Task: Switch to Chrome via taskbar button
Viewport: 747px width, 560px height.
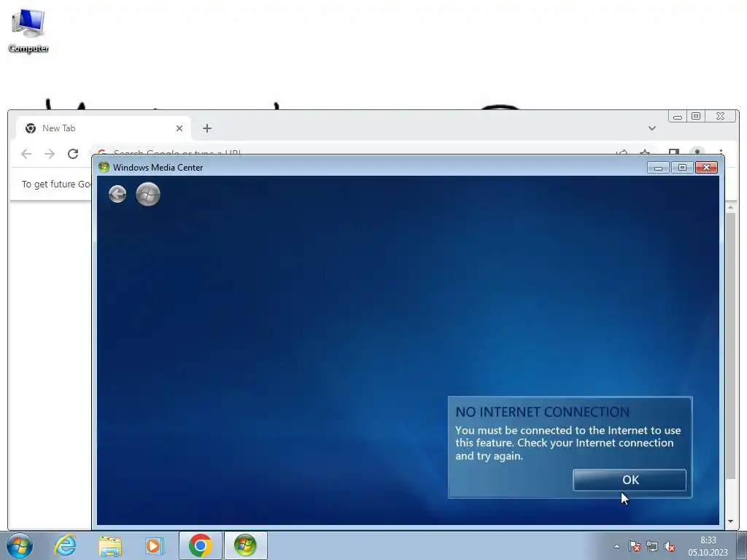Action: (201, 545)
